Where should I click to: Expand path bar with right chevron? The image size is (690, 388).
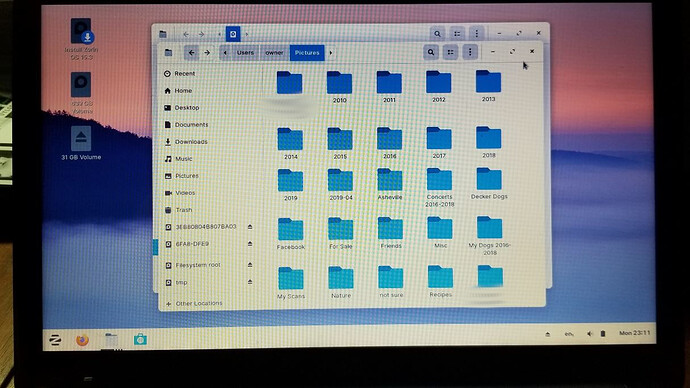(x=331, y=53)
